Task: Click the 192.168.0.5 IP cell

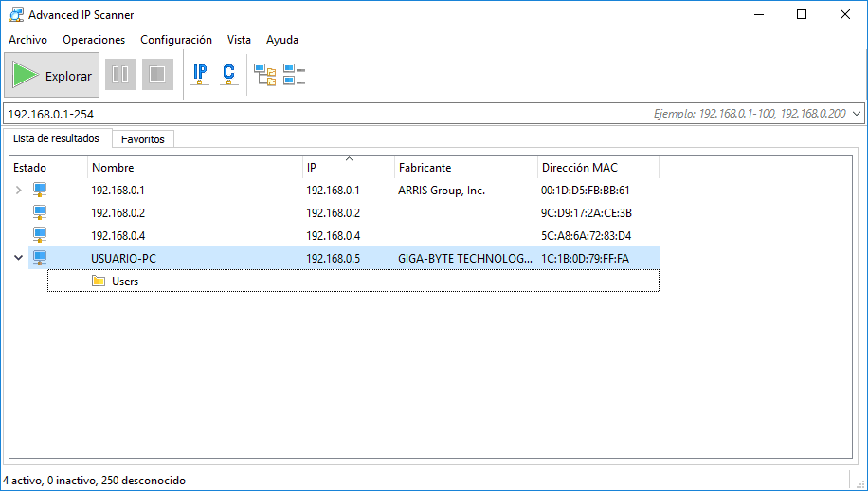Action: click(x=334, y=259)
